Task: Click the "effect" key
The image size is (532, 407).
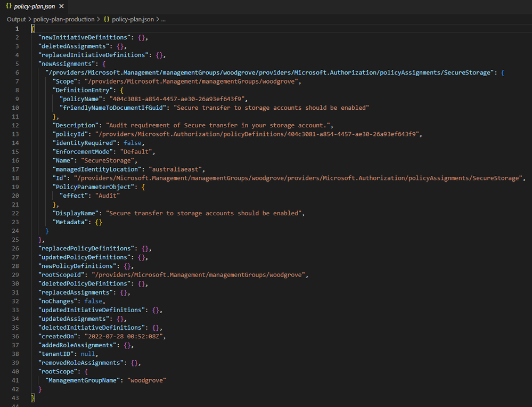Action: (74, 196)
